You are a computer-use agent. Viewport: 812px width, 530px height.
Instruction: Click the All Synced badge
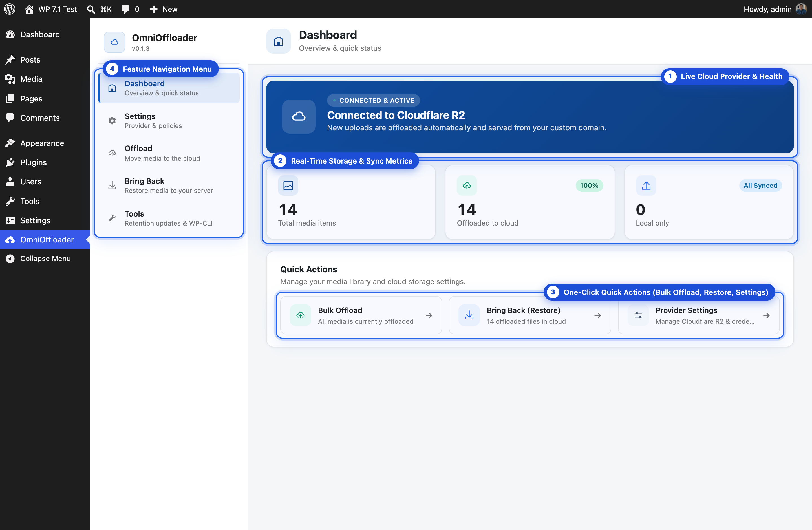pyautogui.click(x=760, y=185)
